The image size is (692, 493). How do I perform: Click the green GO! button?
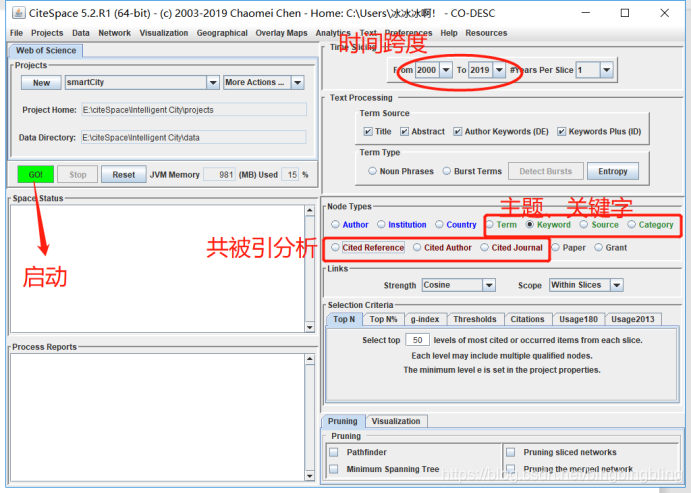click(x=36, y=175)
